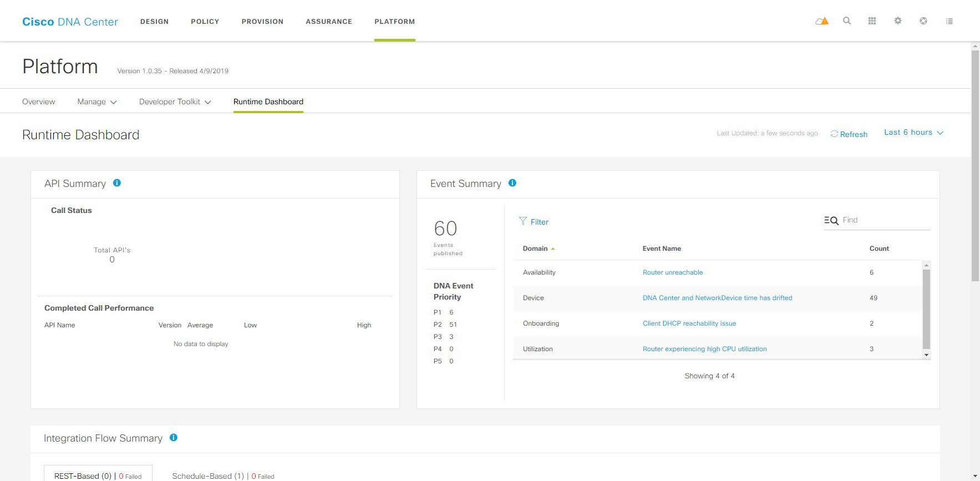
Task: Click the Last Updated timestamp text
Action: (x=767, y=133)
